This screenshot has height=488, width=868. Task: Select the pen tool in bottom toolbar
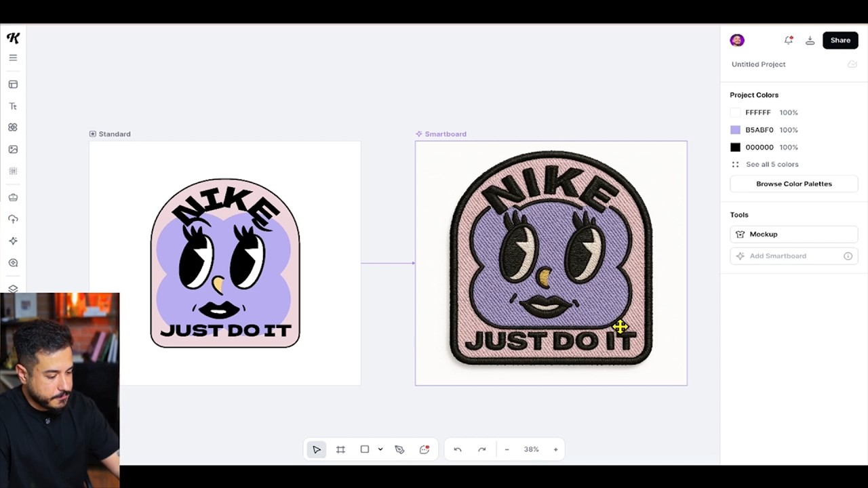click(x=399, y=449)
